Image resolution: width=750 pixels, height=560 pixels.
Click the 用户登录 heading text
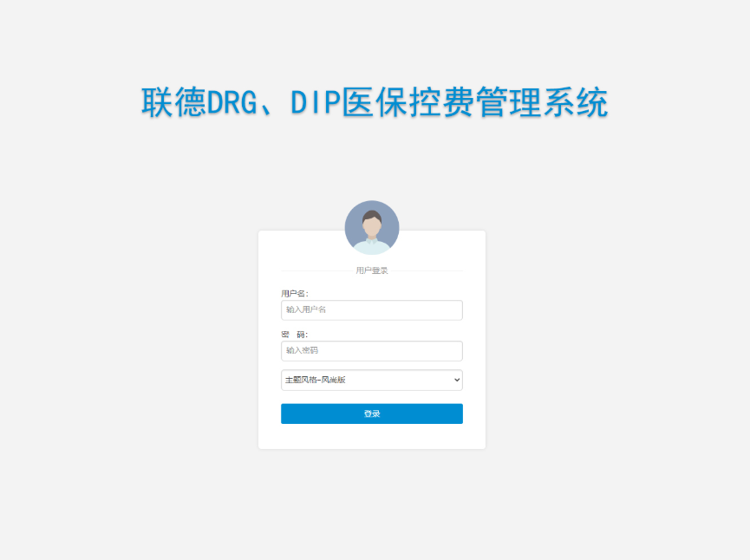tap(372, 270)
